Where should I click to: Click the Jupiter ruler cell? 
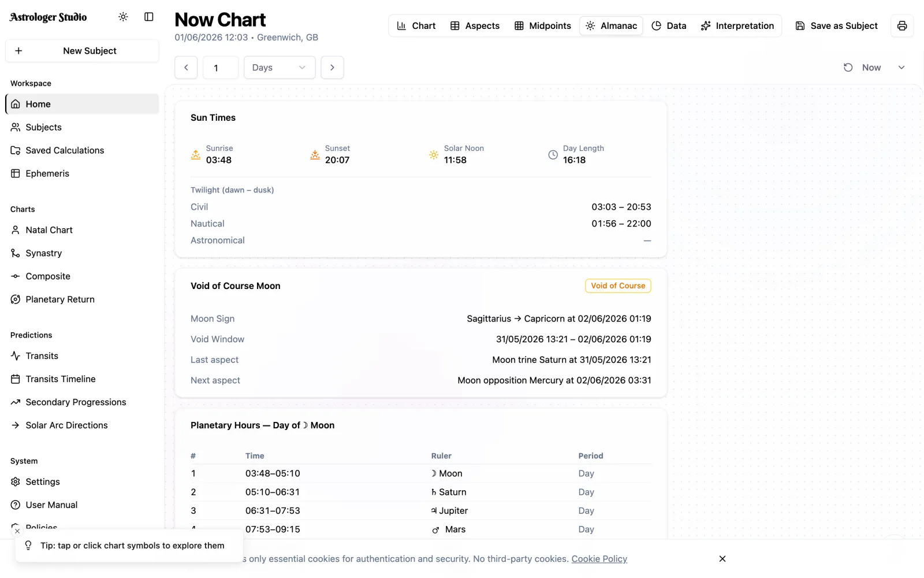[449, 511]
